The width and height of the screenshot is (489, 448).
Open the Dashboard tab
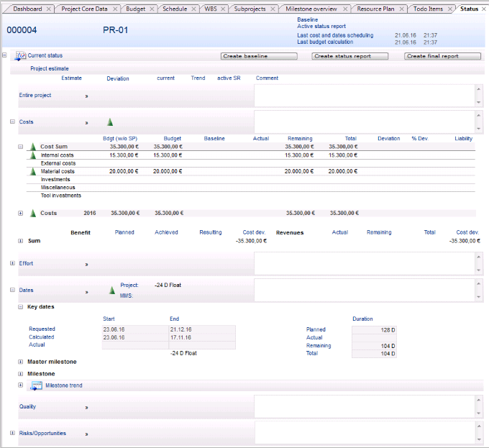click(27, 9)
